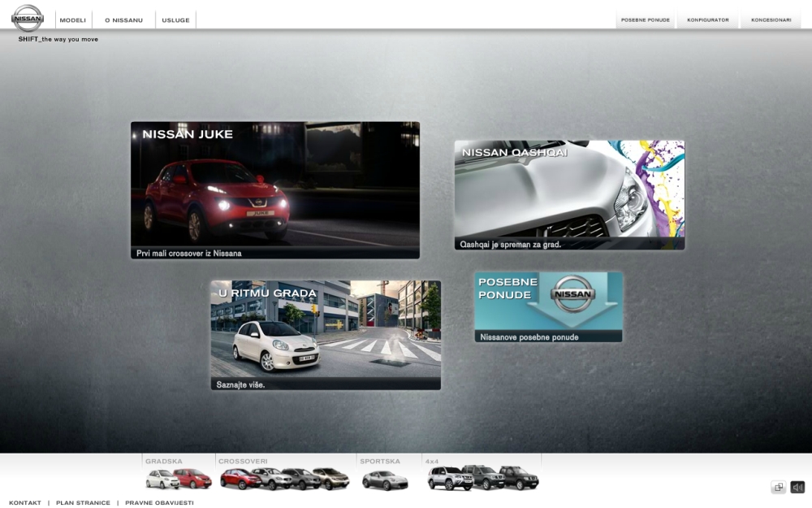Click 'Nissanove posebne ponude' caption
Image resolution: width=812 pixels, height=508 pixels.
pyautogui.click(x=529, y=337)
